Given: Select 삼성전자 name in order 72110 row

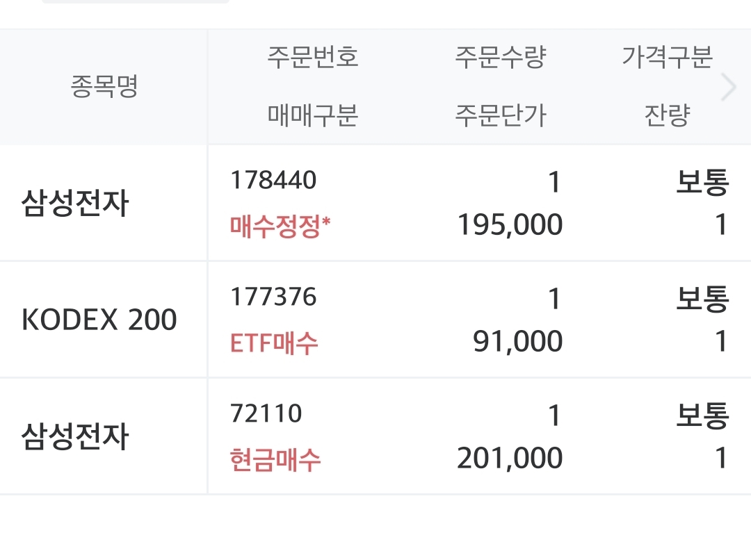Looking at the screenshot, I should 75,437.
